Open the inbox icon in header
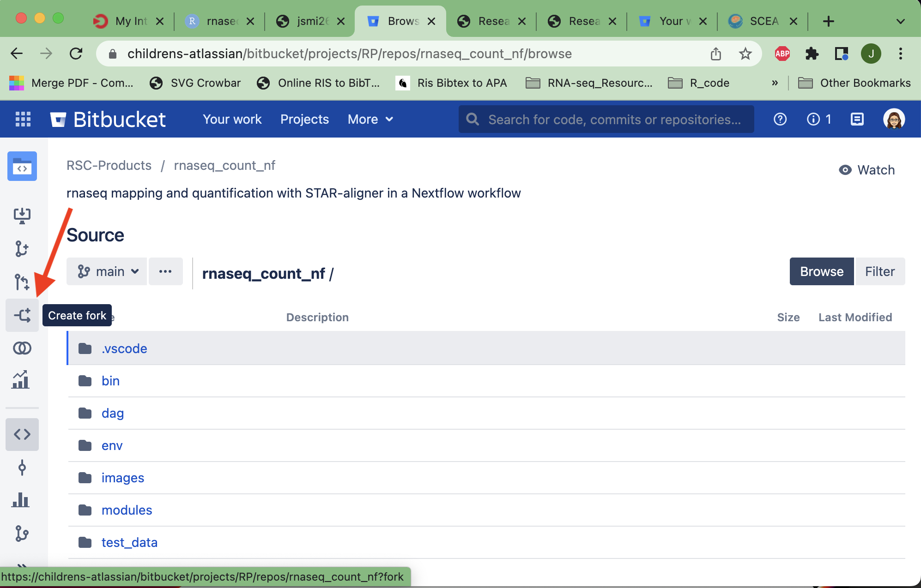The width and height of the screenshot is (921, 588). pos(857,119)
